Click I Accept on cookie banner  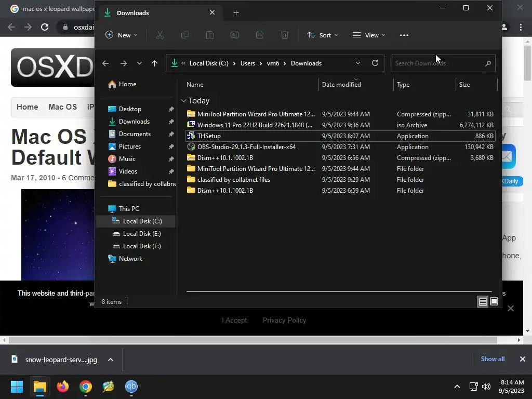click(234, 320)
